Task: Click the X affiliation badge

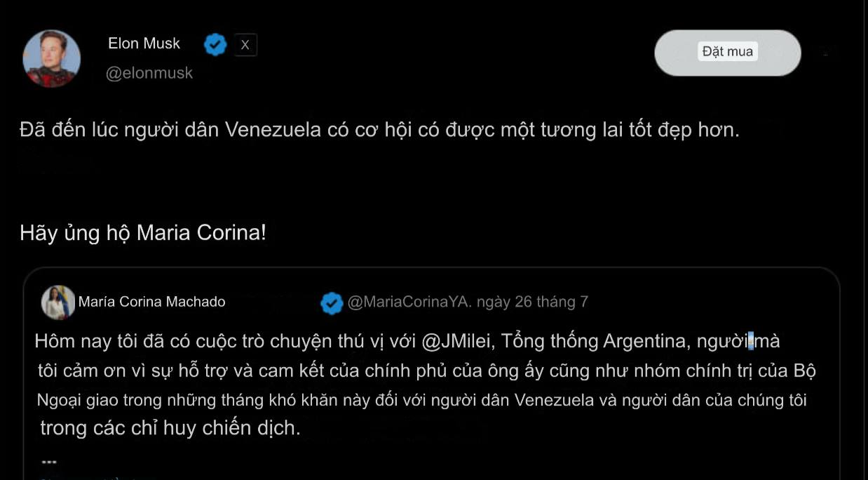Action: tap(245, 45)
